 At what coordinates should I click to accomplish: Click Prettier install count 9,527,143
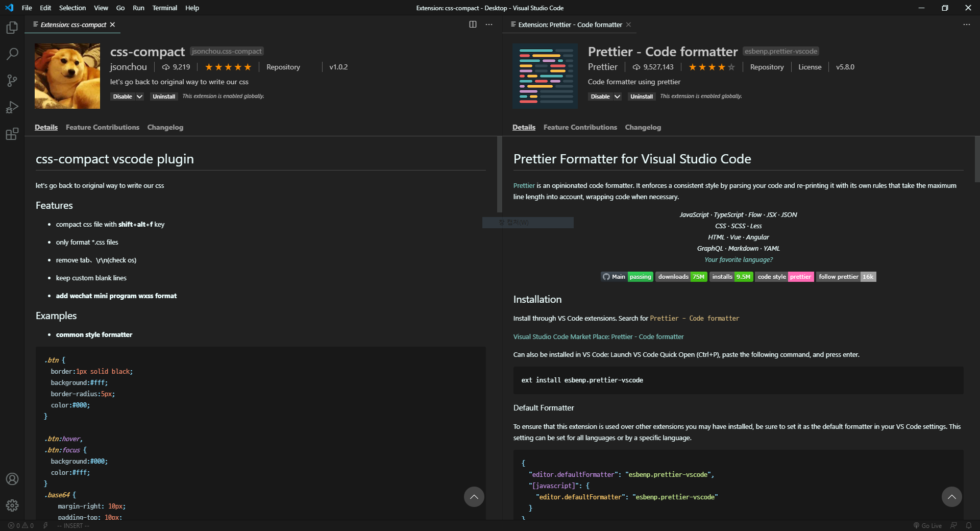click(x=653, y=67)
